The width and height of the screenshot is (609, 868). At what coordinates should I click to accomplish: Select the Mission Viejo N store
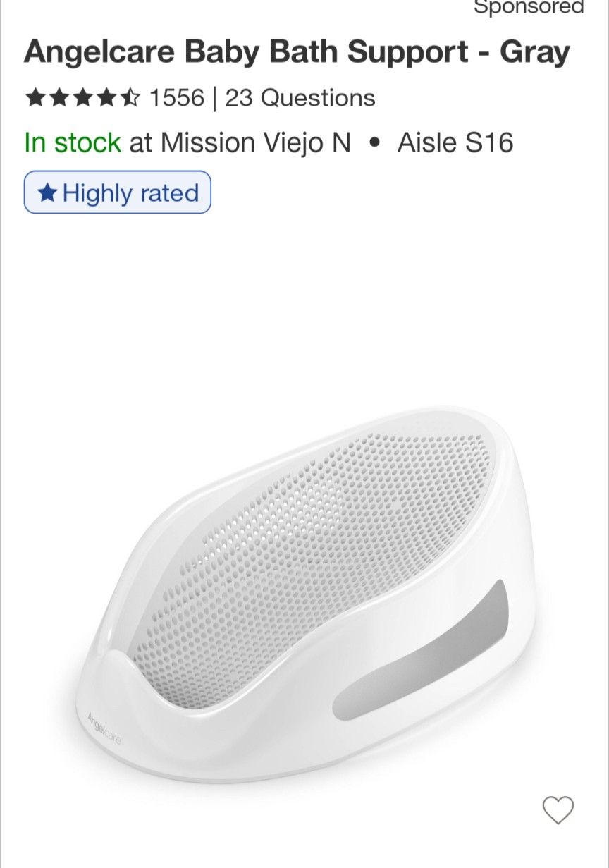(255, 143)
